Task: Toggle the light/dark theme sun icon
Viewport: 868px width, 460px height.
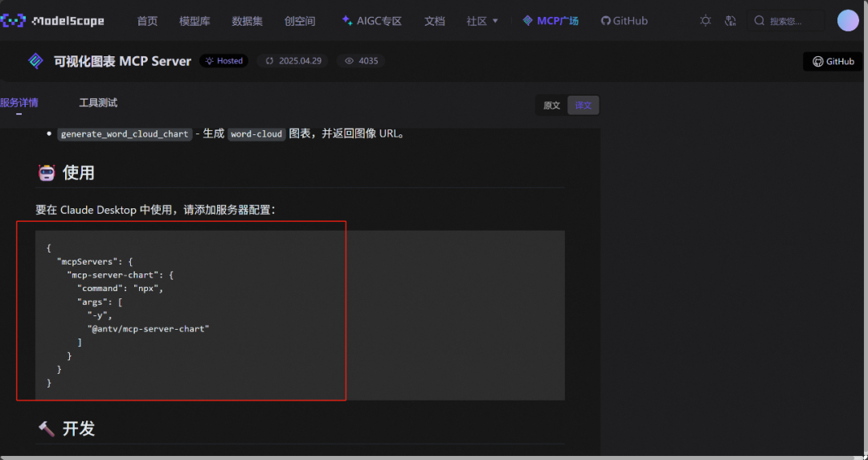Action: tap(706, 21)
